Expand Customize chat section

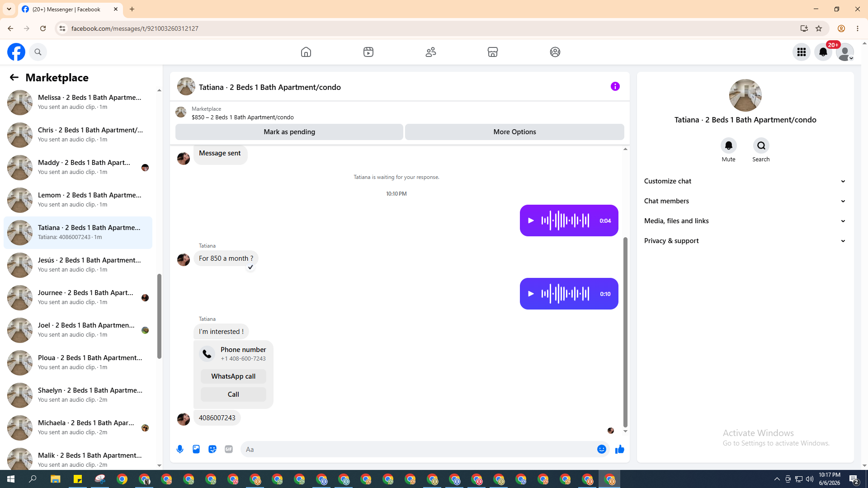coord(745,181)
